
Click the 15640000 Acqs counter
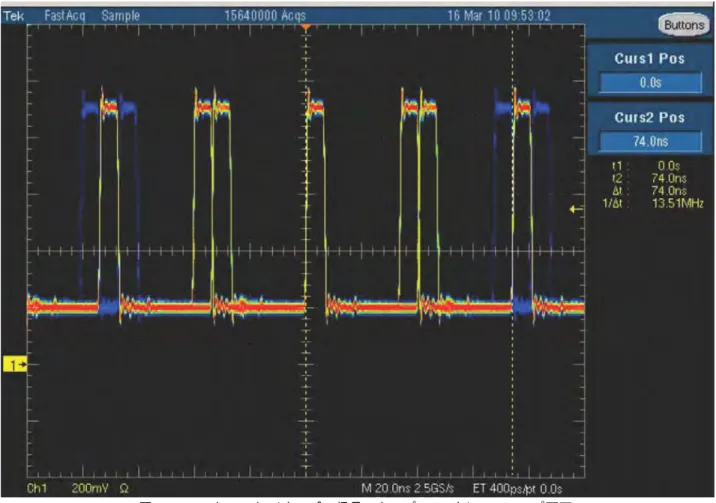pos(265,16)
